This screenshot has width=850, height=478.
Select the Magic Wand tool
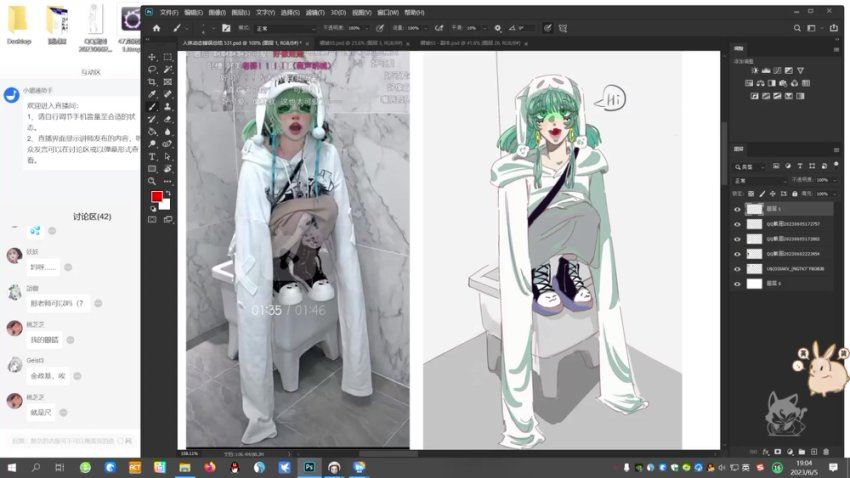[168, 69]
